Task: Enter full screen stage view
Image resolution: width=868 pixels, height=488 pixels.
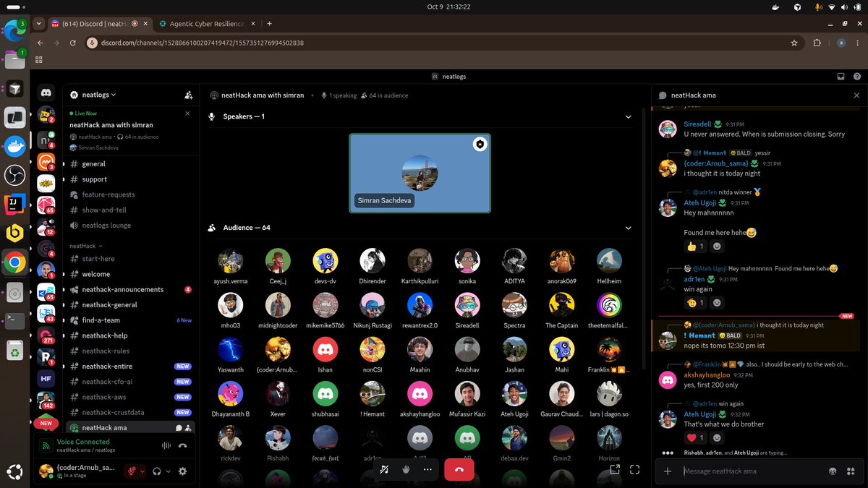Action: 634,469
